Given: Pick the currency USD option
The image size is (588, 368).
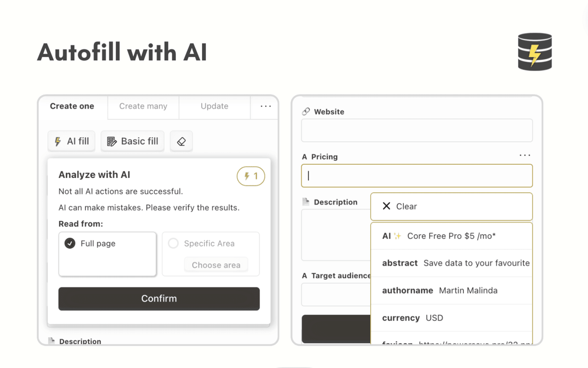Looking at the screenshot, I should point(451,318).
